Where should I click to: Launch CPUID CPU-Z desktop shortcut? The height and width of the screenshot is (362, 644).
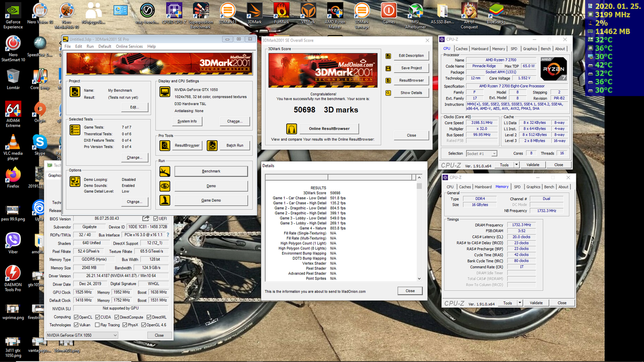pos(174,13)
